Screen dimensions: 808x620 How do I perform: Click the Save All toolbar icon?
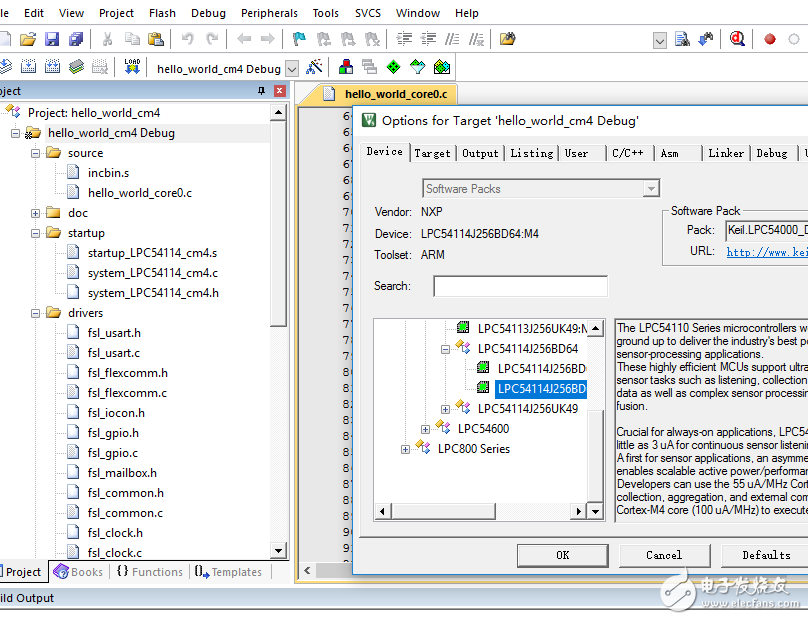pyautogui.click(x=77, y=39)
